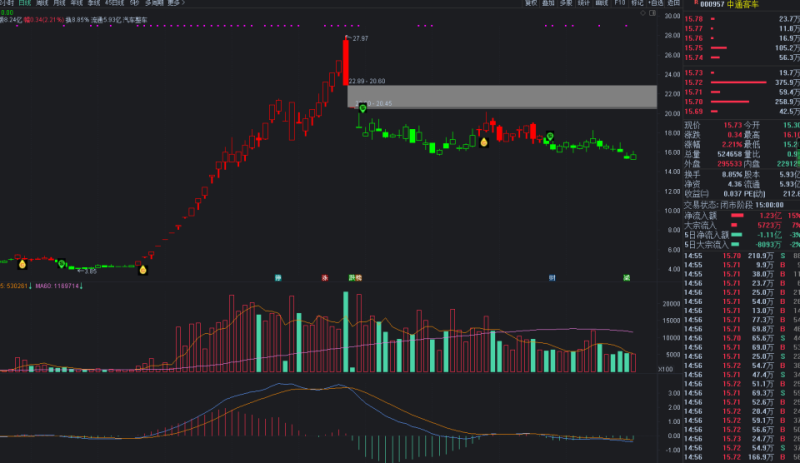Screen dimensions: 800x463
Task: Open F10 company information
Action: 620,4
